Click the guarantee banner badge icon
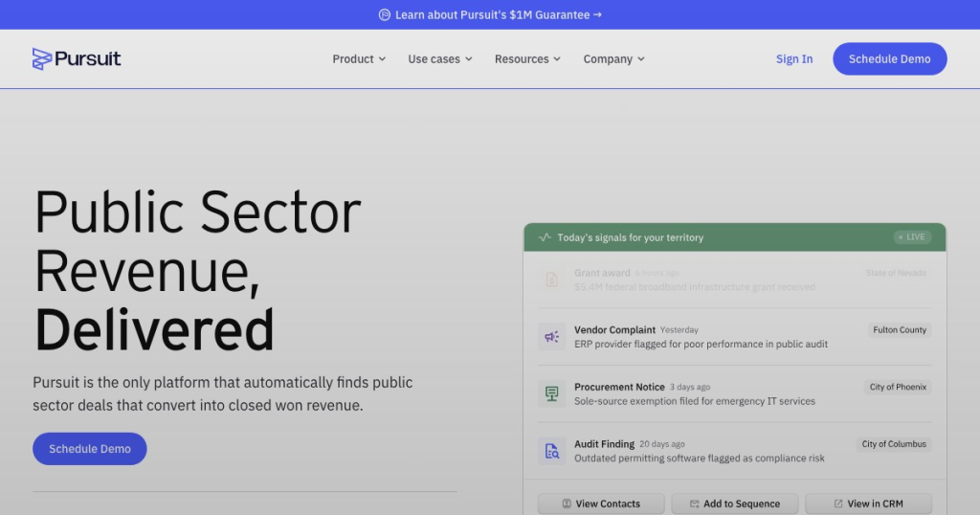The image size is (980, 515). (x=385, y=15)
